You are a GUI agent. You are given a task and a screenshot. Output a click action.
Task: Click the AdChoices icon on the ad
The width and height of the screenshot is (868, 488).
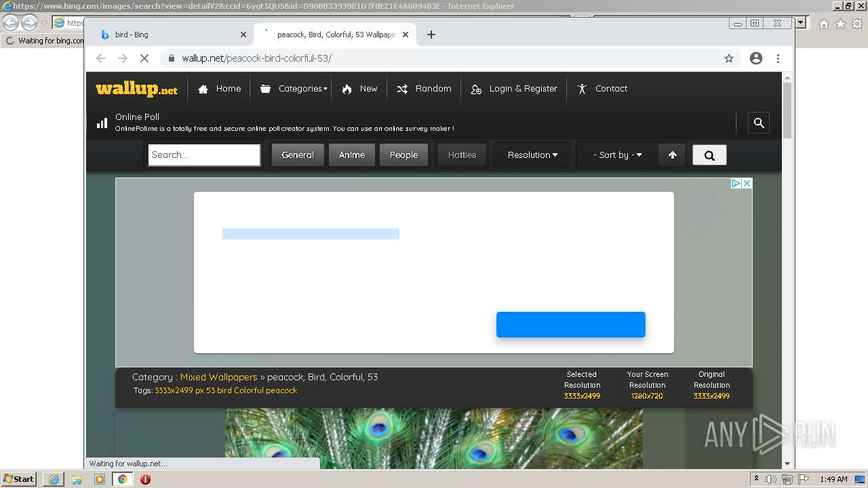[x=736, y=183]
